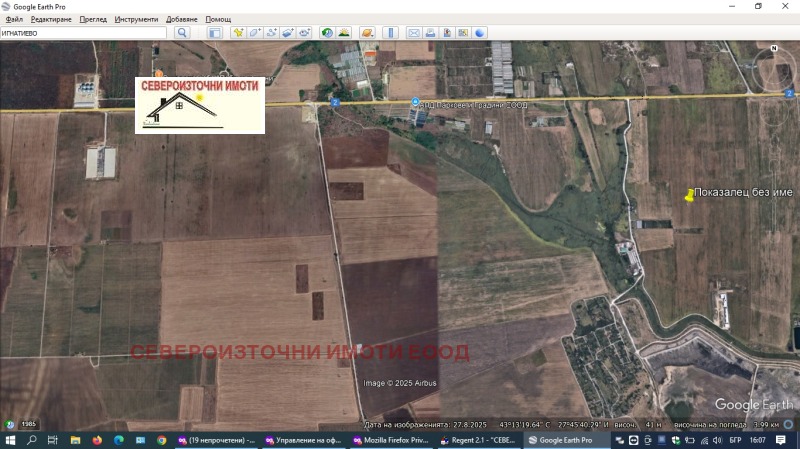This screenshot has width=800, height=449.
Task: Switch to Mozilla Firefox in taskbar
Action: pos(391,440)
